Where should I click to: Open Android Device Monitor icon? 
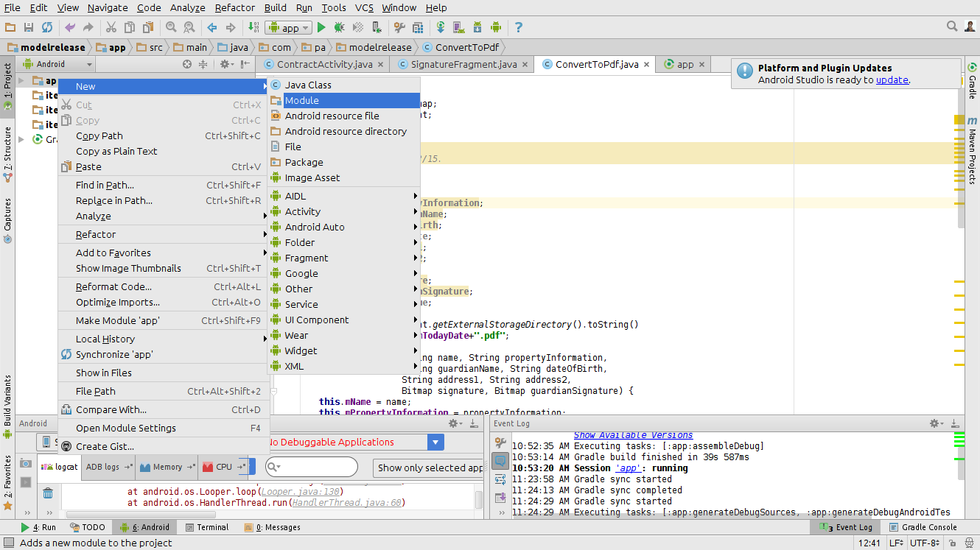click(496, 27)
